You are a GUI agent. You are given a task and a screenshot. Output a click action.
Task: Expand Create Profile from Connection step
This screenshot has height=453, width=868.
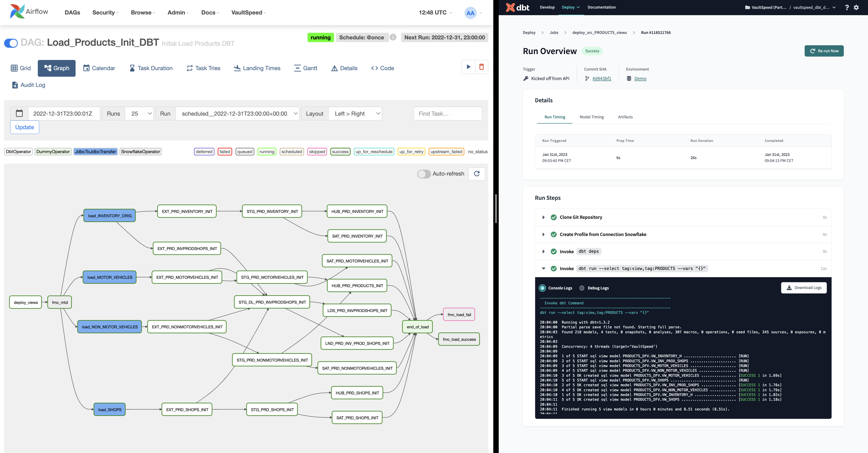[543, 235]
